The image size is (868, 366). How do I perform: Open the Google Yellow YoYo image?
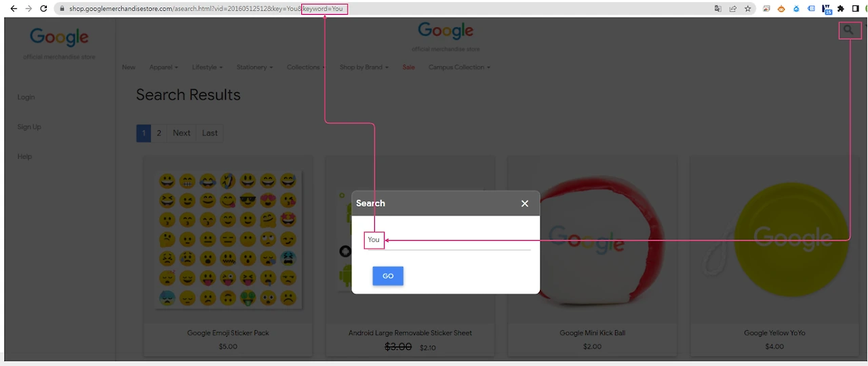(x=774, y=239)
